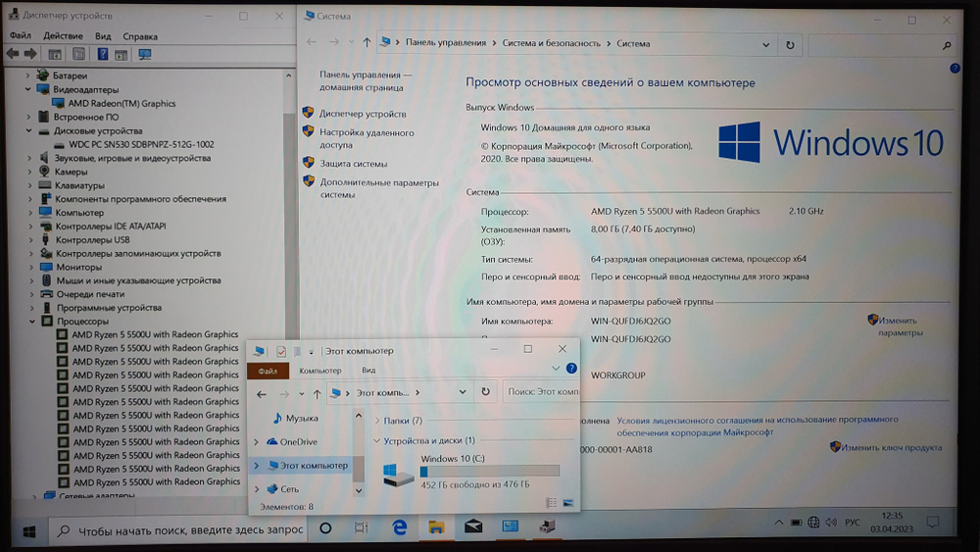Focus the Control Panel search box
The width and height of the screenshot is (980, 552).
(x=882, y=45)
